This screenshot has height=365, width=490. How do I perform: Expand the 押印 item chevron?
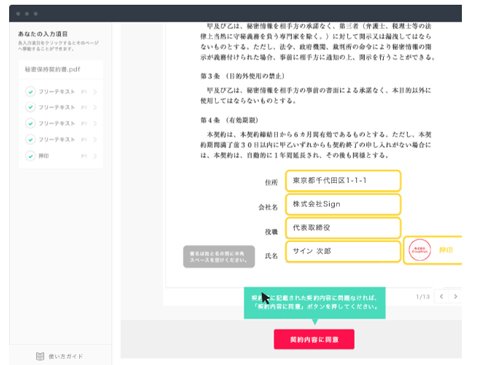coord(95,156)
